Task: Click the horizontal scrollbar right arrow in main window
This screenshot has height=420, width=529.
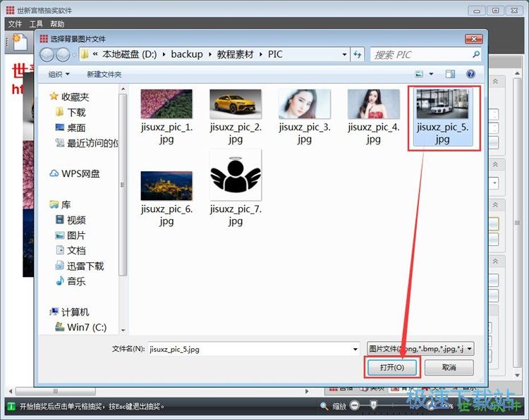Action: tap(307, 391)
